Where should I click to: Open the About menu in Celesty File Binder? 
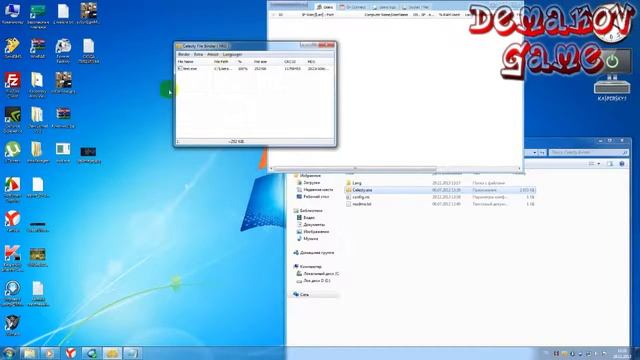[x=213, y=54]
